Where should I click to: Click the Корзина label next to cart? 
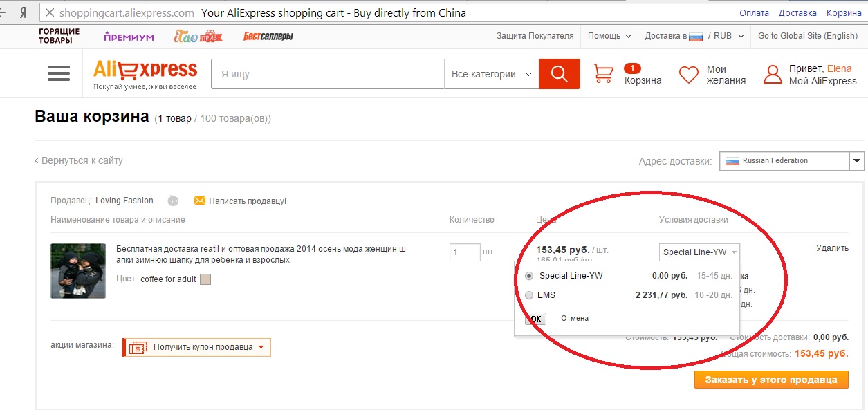click(643, 81)
